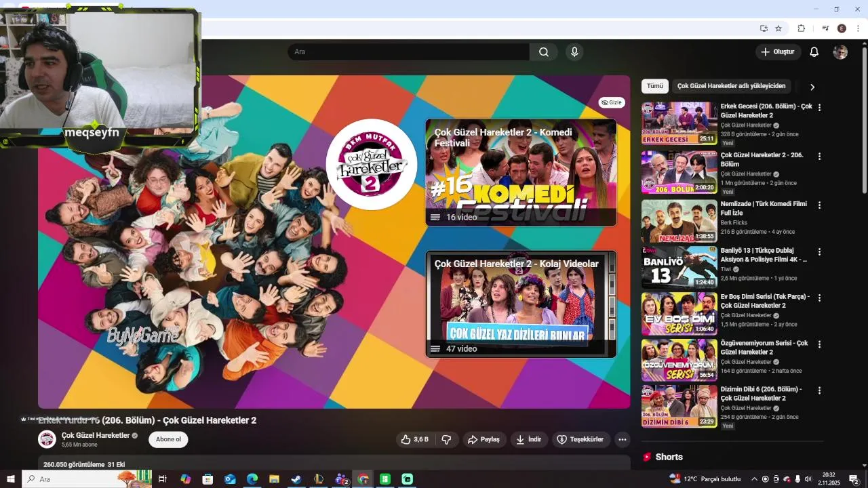Click the Windows taskbar search box
Image resolution: width=868 pixels, height=488 pixels.
tap(87, 479)
